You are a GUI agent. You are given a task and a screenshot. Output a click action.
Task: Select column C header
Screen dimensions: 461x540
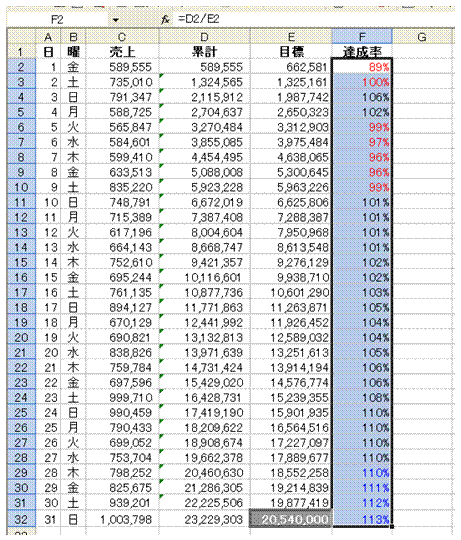point(122,37)
